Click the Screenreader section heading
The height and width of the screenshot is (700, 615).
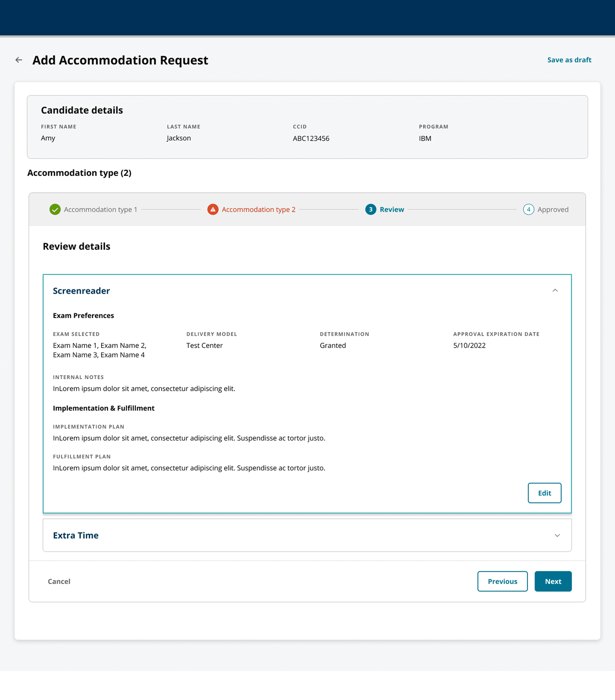click(81, 291)
